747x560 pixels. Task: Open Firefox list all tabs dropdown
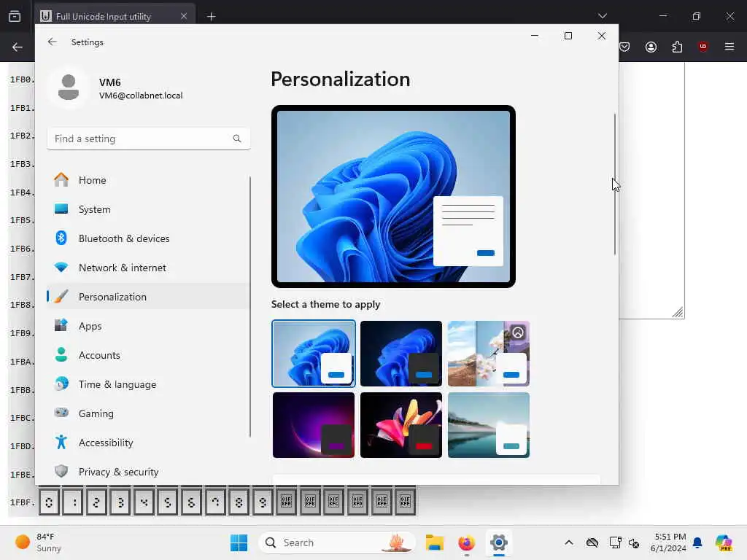[x=602, y=16]
